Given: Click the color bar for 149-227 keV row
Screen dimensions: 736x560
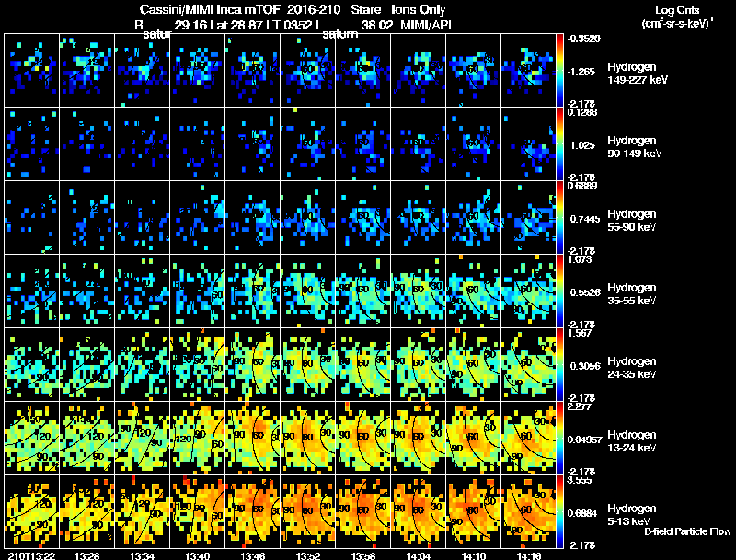Looking at the screenshot, I should point(559,71).
